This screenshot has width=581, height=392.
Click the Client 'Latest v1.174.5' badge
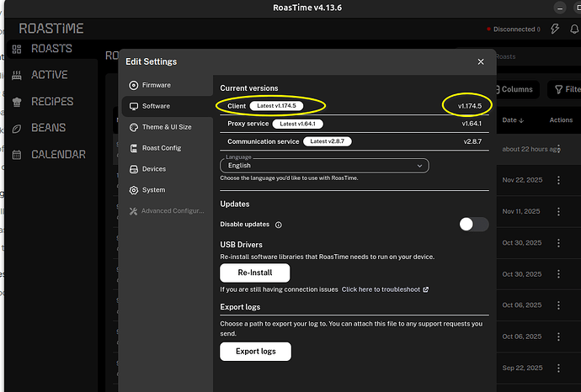click(x=287, y=106)
